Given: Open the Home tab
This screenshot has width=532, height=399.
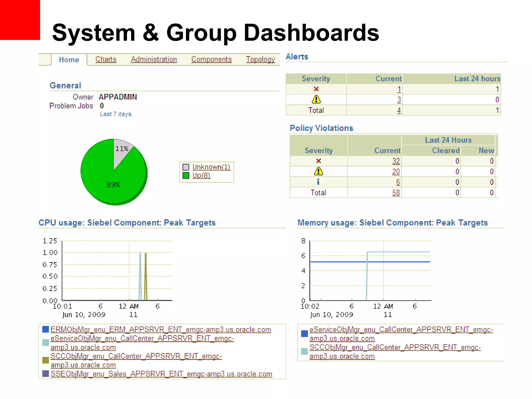Looking at the screenshot, I should pyautogui.click(x=69, y=60).
